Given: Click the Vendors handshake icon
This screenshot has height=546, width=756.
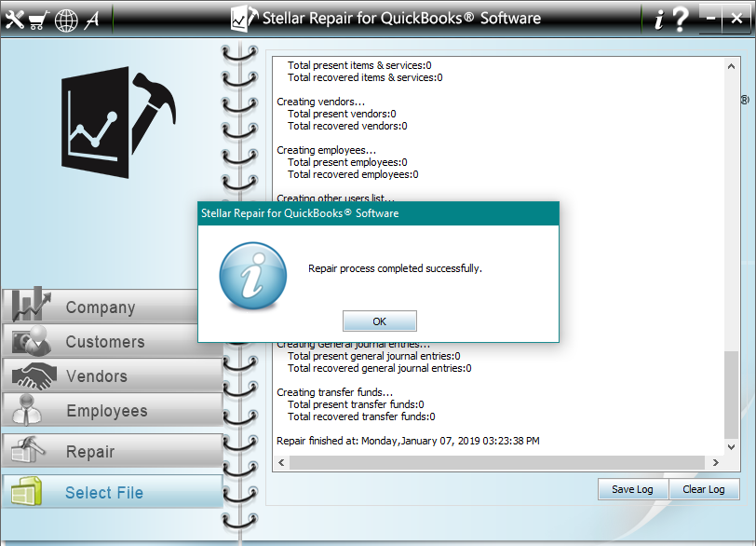Looking at the screenshot, I should pyautogui.click(x=34, y=375).
